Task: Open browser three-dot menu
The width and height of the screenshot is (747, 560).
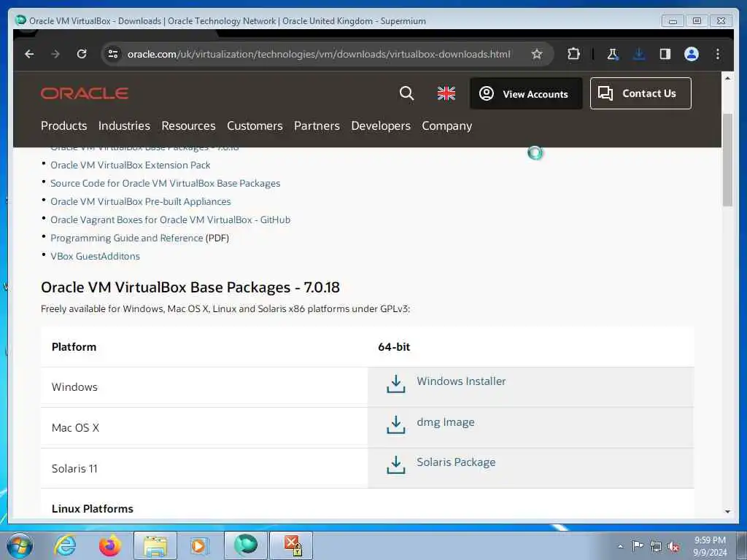Action: [718, 54]
